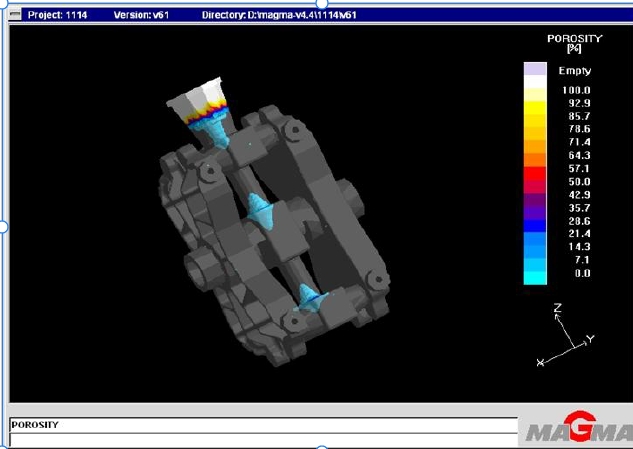
Task: Click the left-middle resize handle circle
Action: pyautogui.click(x=3, y=227)
